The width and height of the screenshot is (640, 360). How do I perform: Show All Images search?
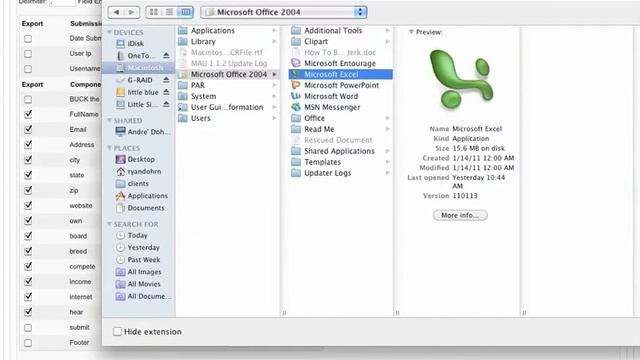144,272
